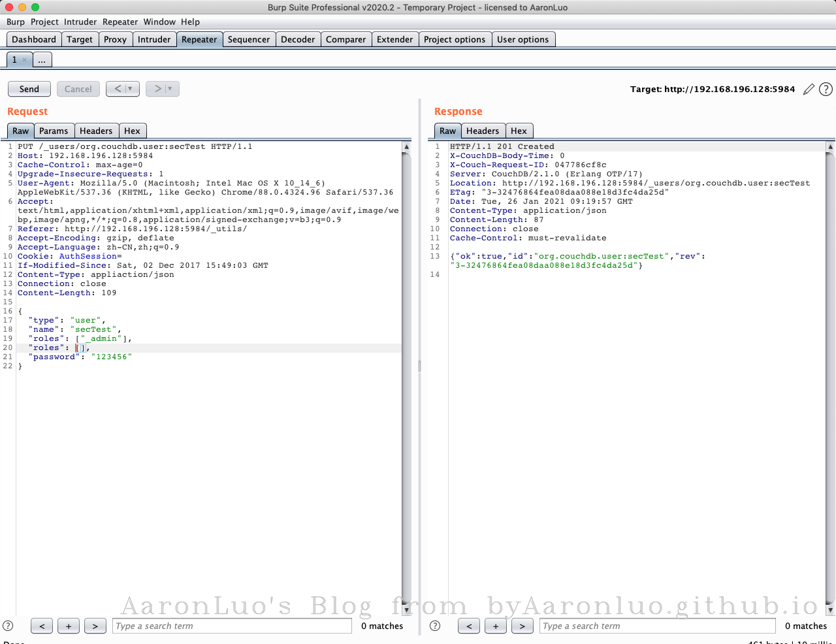The width and height of the screenshot is (836, 644).
Task: Open request search options plus button
Action: coord(69,626)
